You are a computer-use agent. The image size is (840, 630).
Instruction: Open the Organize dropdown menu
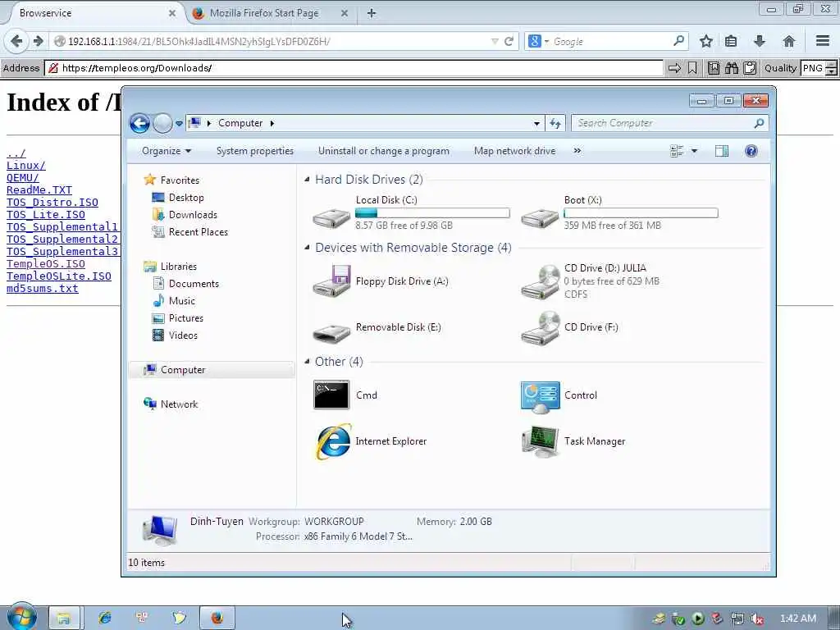pos(166,151)
